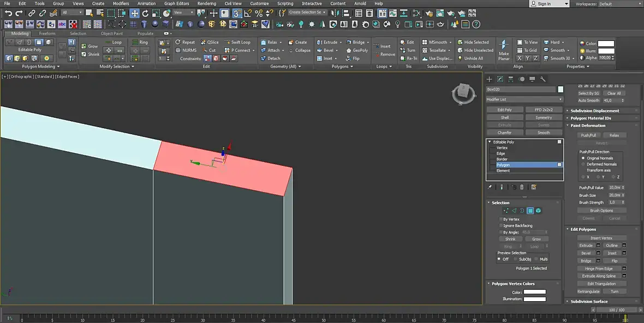Open the Hierarchy tab in command panel
This screenshot has height=323, width=644.
click(x=510, y=79)
